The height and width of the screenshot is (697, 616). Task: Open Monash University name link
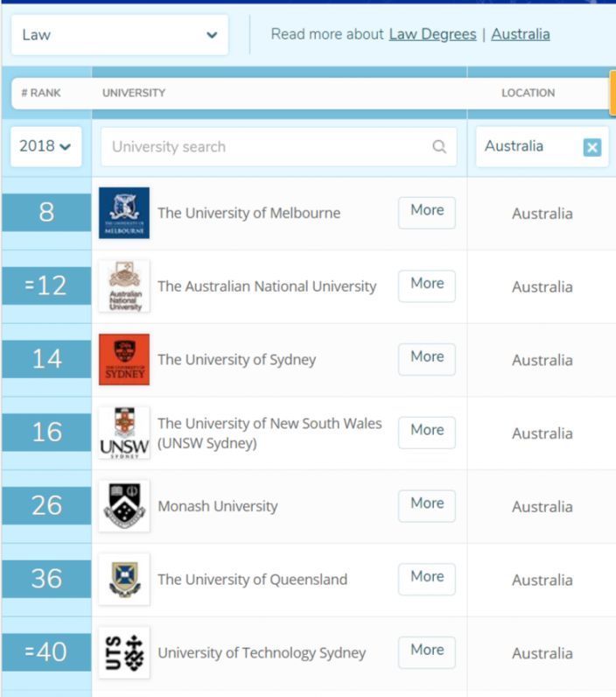(x=218, y=506)
